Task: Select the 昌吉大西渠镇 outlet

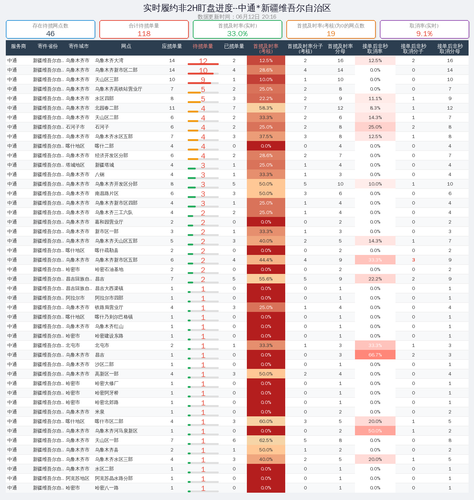Action: [109, 289]
